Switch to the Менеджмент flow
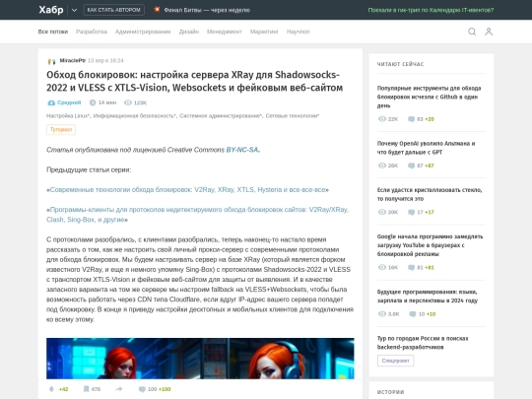 coord(225,32)
